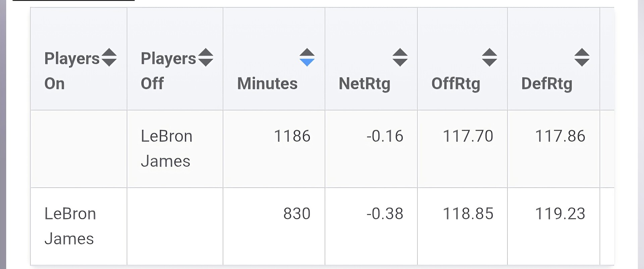This screenshot has width=644, height=269.
Task: Sort by Players Off using its arrows
Action: point(206,57)
